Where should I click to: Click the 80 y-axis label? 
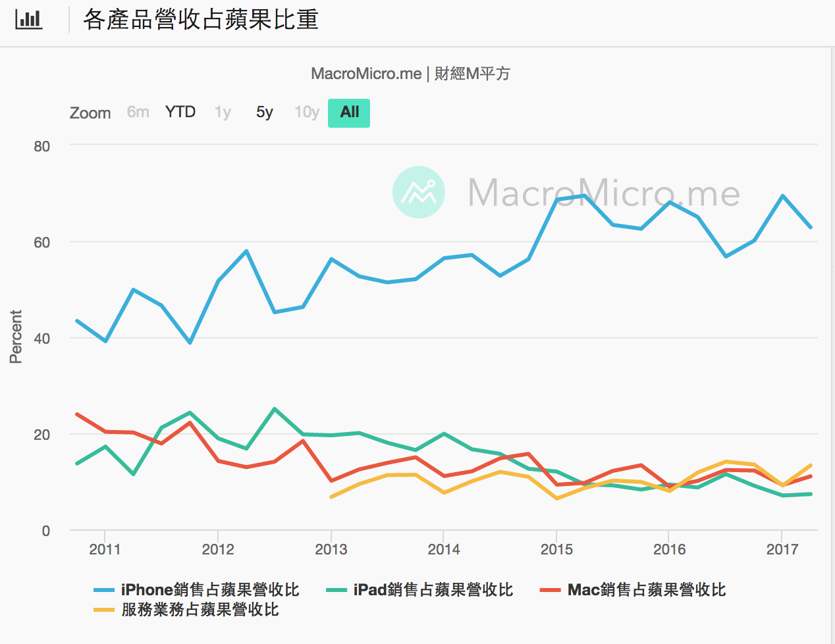click(42, 146)
